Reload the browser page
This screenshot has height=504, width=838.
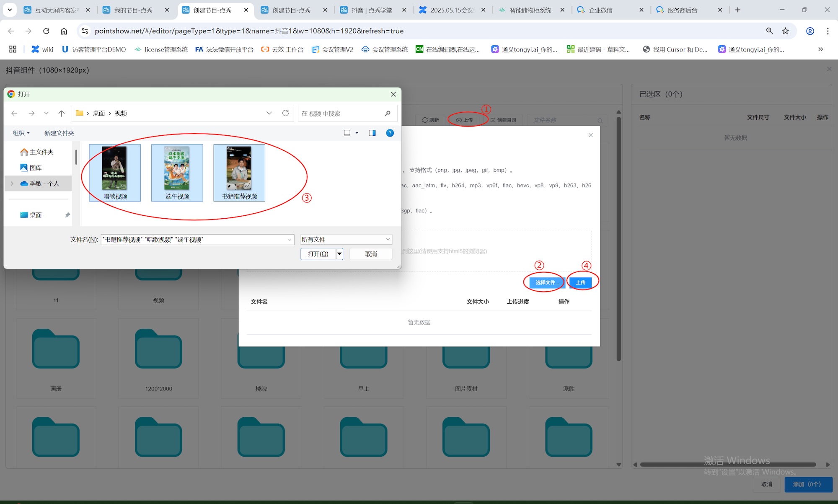46,31
